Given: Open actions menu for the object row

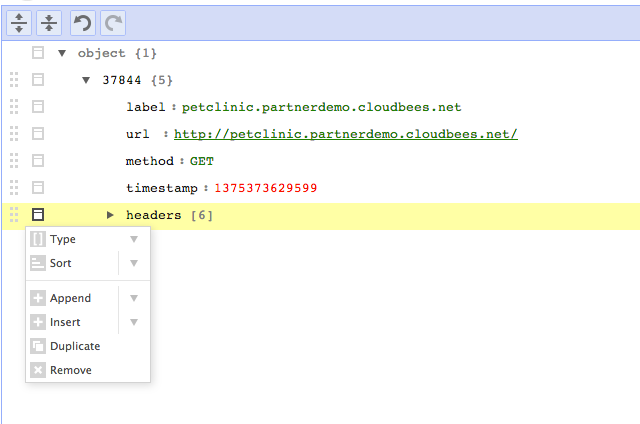Looking at the screenshot, I should [38, 53].
